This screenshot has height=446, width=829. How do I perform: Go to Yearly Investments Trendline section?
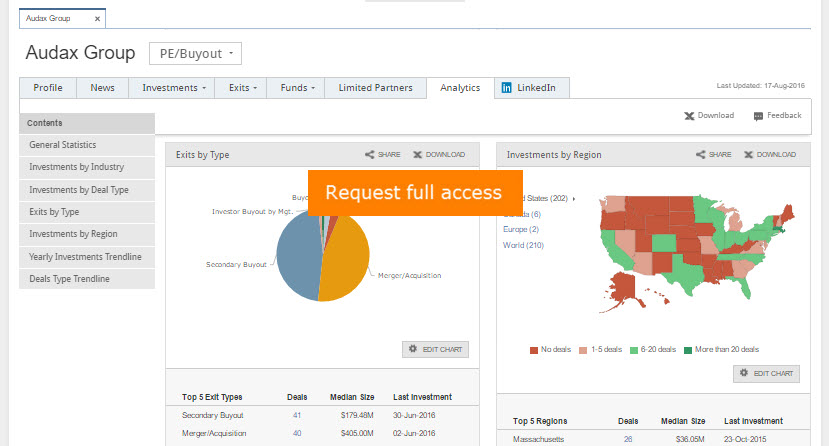point(87,257)
